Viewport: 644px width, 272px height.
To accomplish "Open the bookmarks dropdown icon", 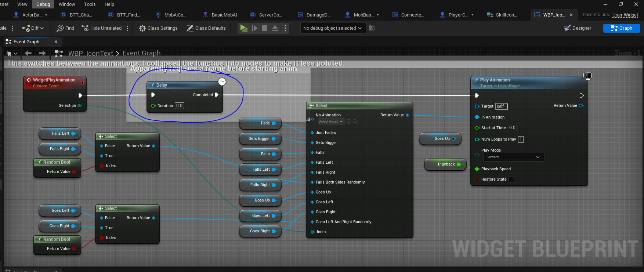I will point(12,54).
